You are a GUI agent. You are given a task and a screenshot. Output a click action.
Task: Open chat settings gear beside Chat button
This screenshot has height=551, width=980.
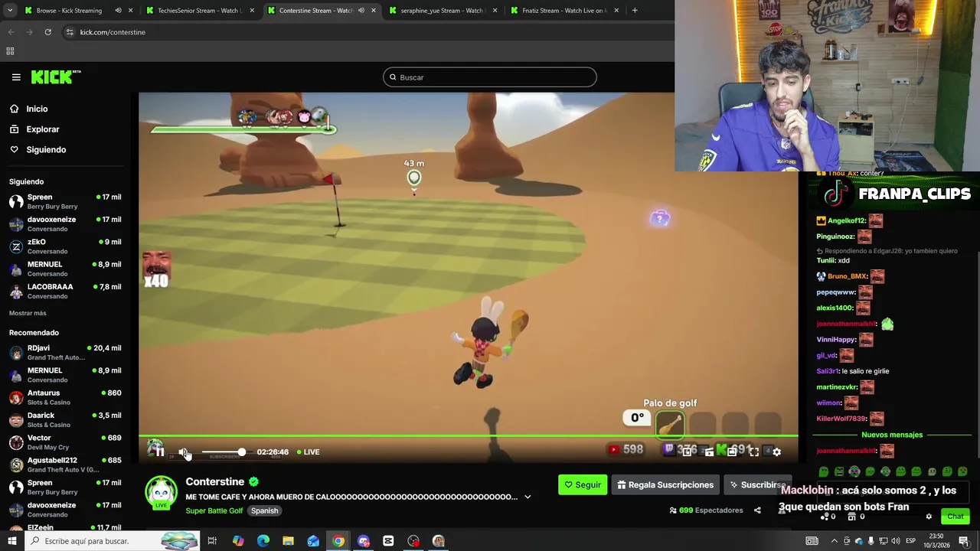[929, 517]
